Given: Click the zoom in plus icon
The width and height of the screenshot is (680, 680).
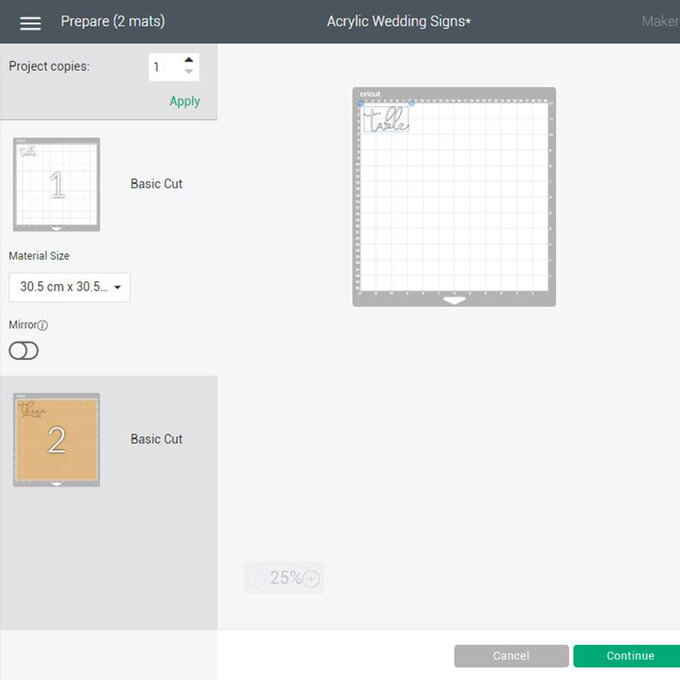Looking at the screenshot, I should (x=311, y=578).
